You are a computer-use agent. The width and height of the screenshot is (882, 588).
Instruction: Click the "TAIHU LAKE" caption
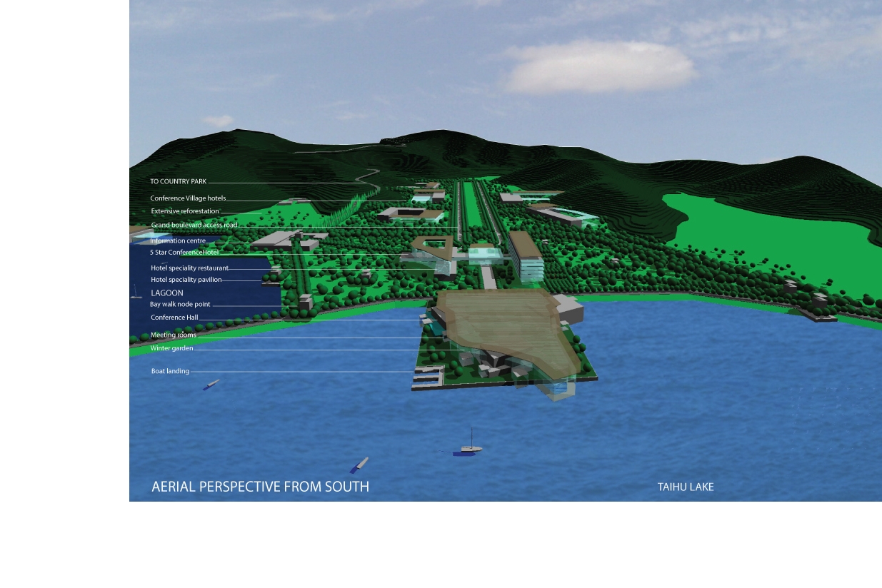(x=685, y=487)
